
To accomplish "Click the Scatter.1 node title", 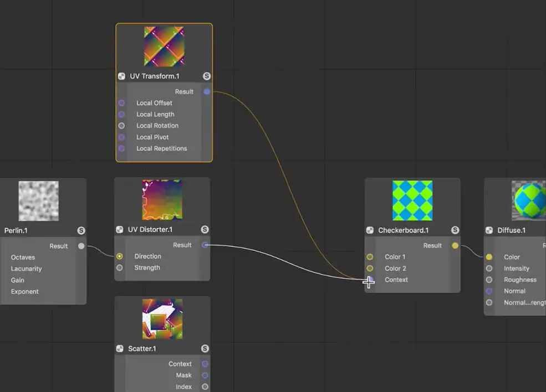I will 142,348.
